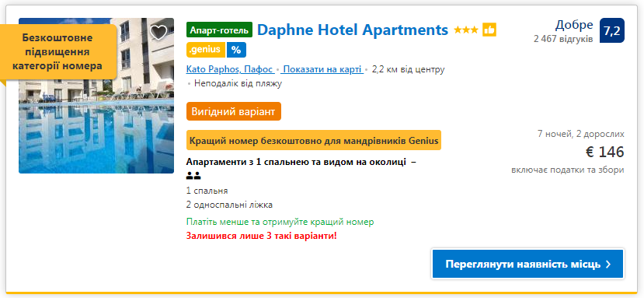
Task: Click the green Апарт-готель label
Action: [219, 30]
